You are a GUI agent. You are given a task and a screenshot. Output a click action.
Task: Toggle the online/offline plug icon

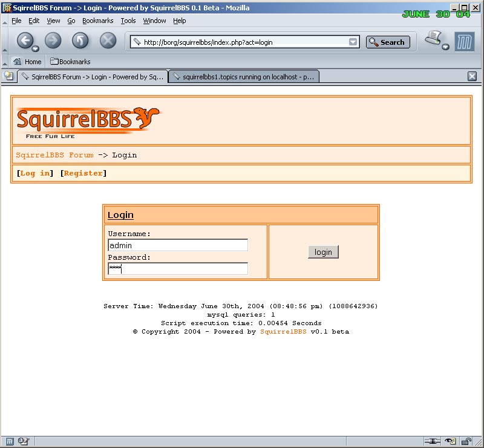coord(432,441)
